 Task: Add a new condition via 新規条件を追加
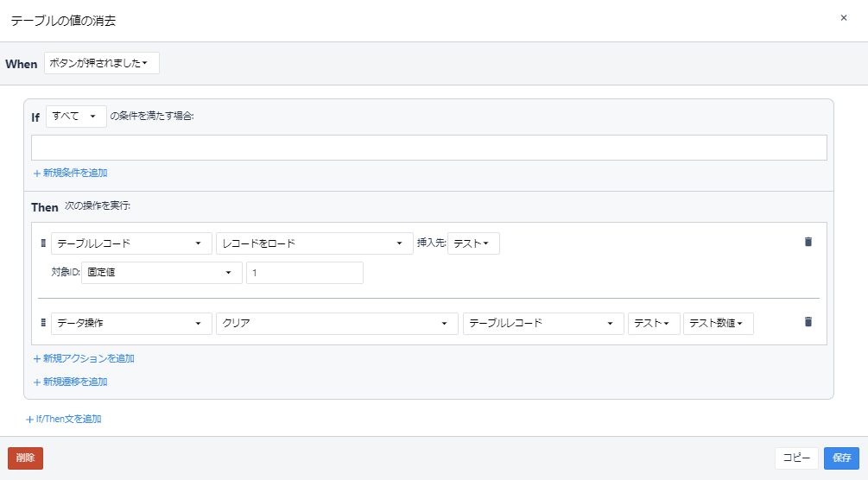coord(70,174)
